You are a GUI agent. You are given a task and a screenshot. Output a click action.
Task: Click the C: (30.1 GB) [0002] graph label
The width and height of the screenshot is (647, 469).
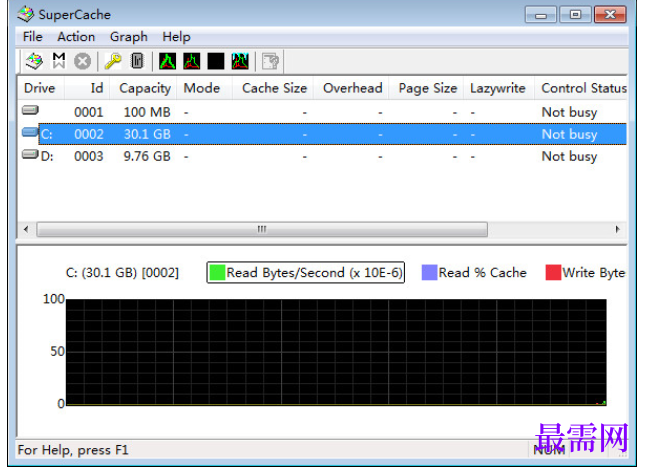tap(123, 273)
